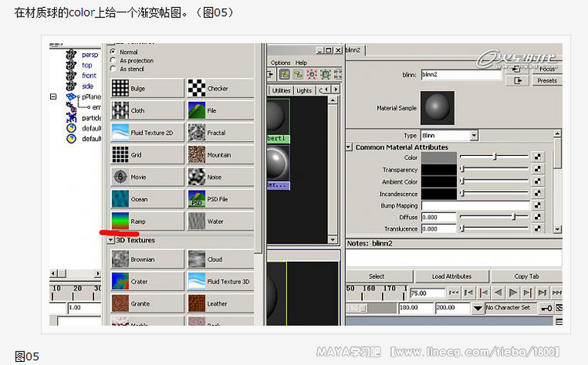Choose Fluid Texture 3D
Image resolution: width=588 pixels, height=365 pixels.
click(220, 281)
